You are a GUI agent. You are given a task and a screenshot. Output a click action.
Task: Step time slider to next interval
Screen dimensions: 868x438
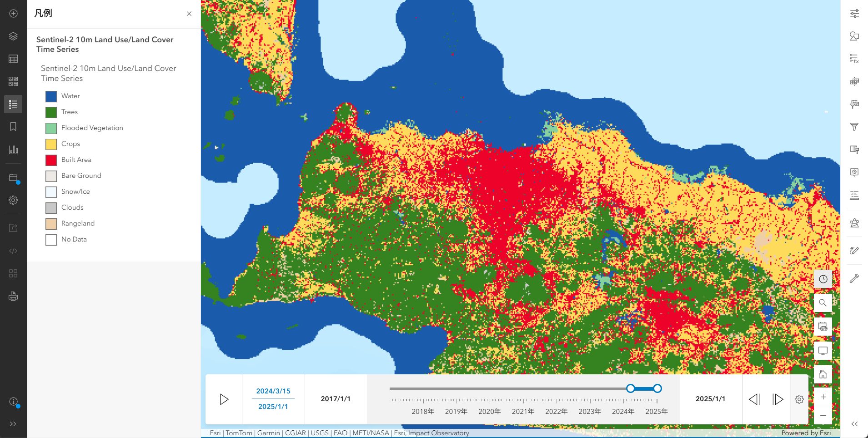pyautogui.click(x=778, y=399)
